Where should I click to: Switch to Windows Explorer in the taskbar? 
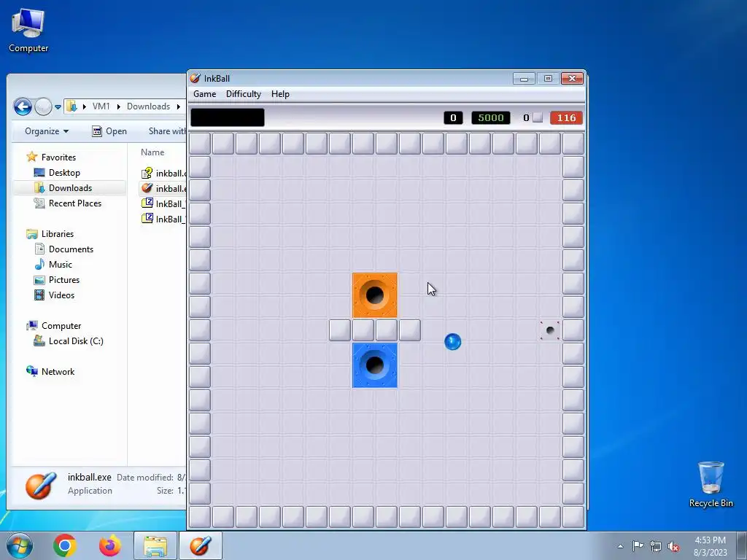(x=155, y=545)
